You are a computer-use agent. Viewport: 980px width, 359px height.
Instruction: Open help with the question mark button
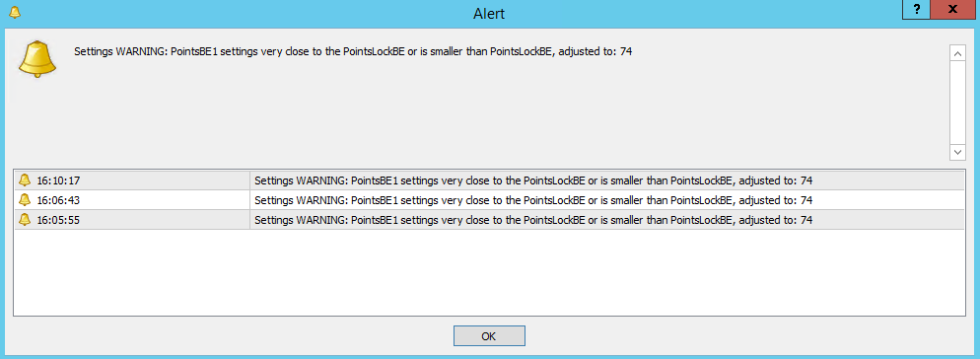[x=916, y=10]
